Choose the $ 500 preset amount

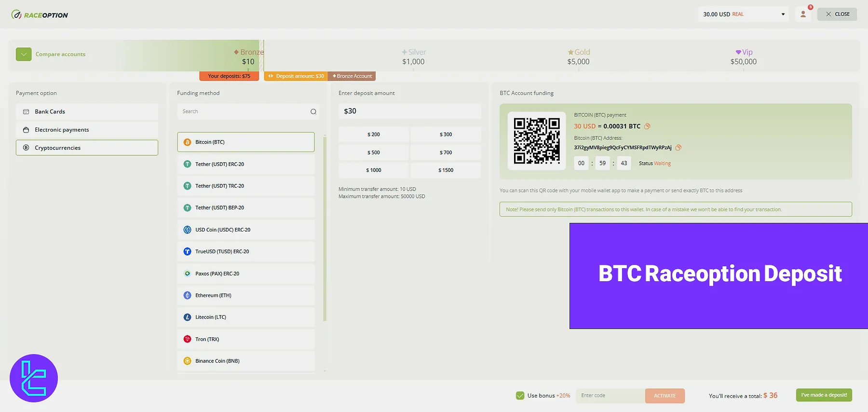[373, 152]
